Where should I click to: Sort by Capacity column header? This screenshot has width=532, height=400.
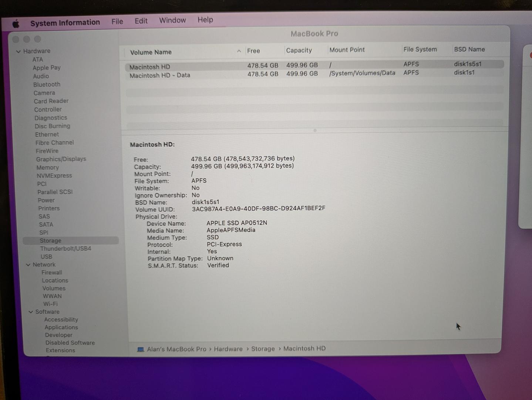click(x=299, y=50)
